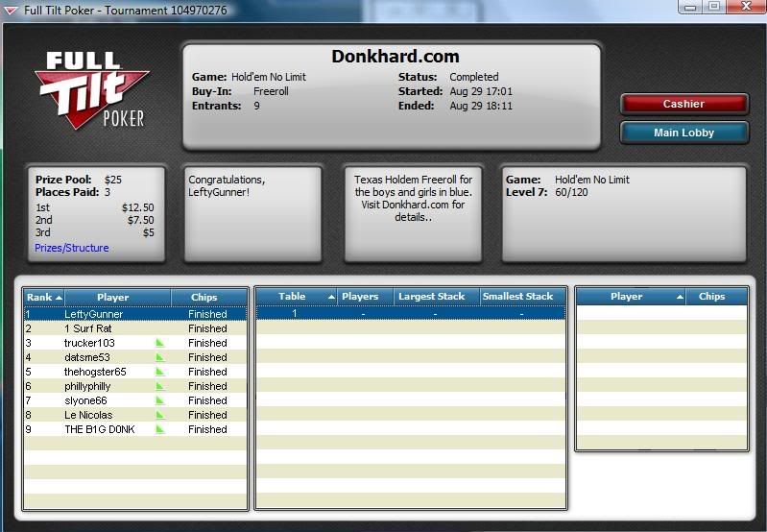Sort by Smallest Stack column header
Image resolution: width=767 pixels, height=532 pixels.
522,296
